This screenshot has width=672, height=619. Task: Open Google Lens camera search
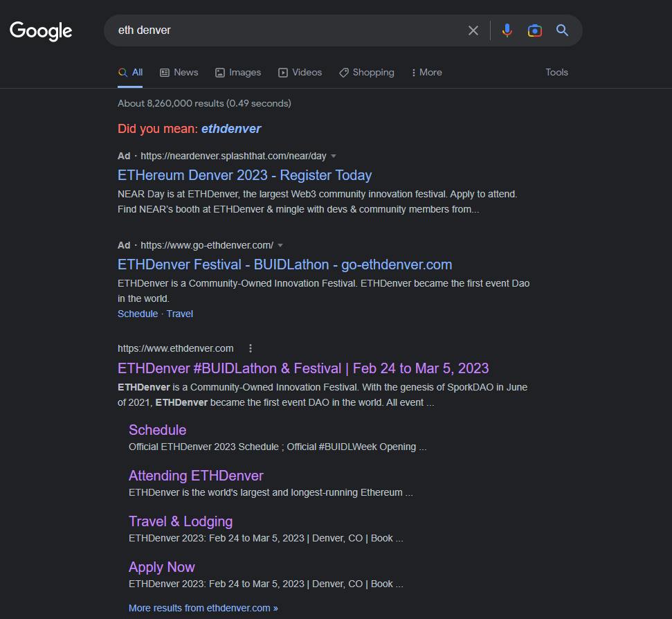(534, 30)
